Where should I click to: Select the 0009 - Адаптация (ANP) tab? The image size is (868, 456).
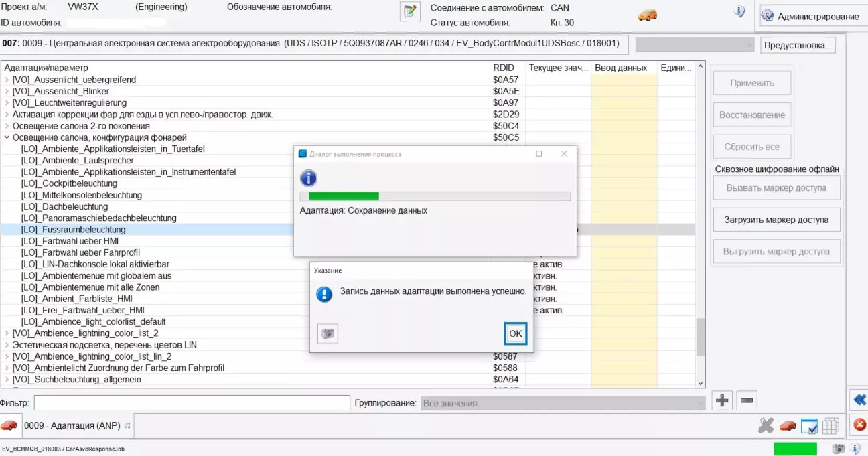[x=72, y=425]
